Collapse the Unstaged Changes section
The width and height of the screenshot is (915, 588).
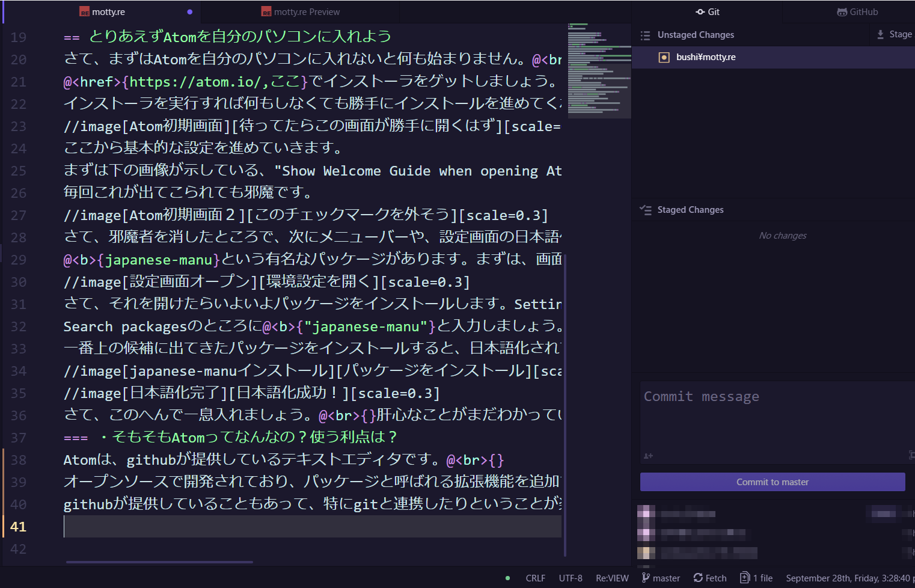[695, 35]
